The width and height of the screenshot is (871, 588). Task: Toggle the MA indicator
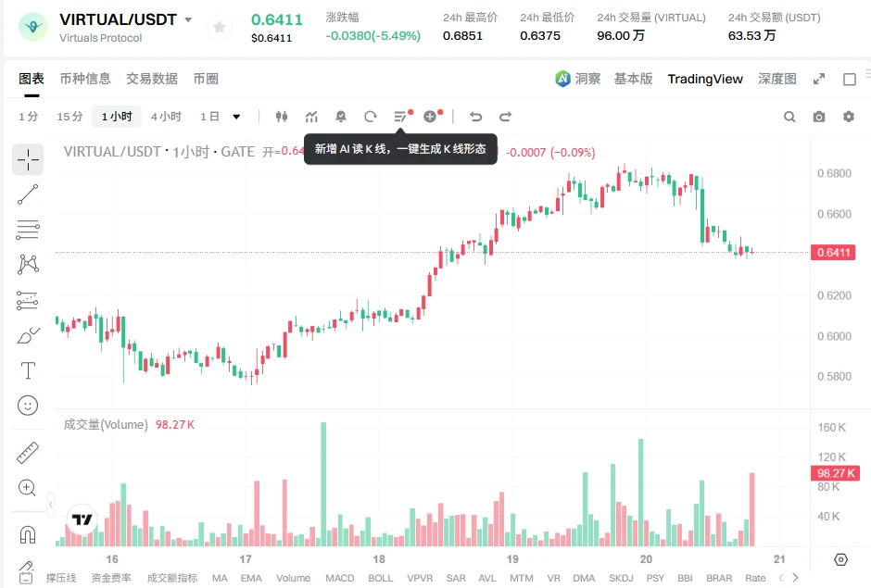[220, 578]
